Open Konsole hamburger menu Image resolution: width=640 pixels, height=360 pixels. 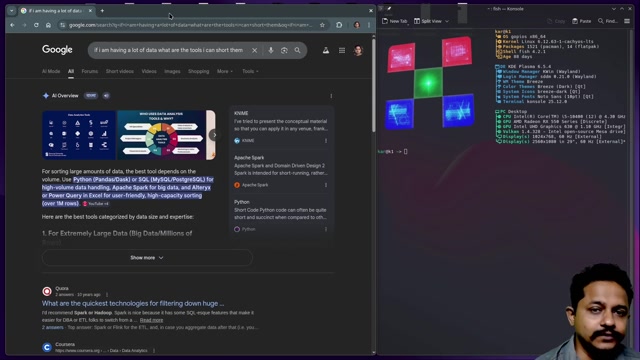click(x=627, y=21)
